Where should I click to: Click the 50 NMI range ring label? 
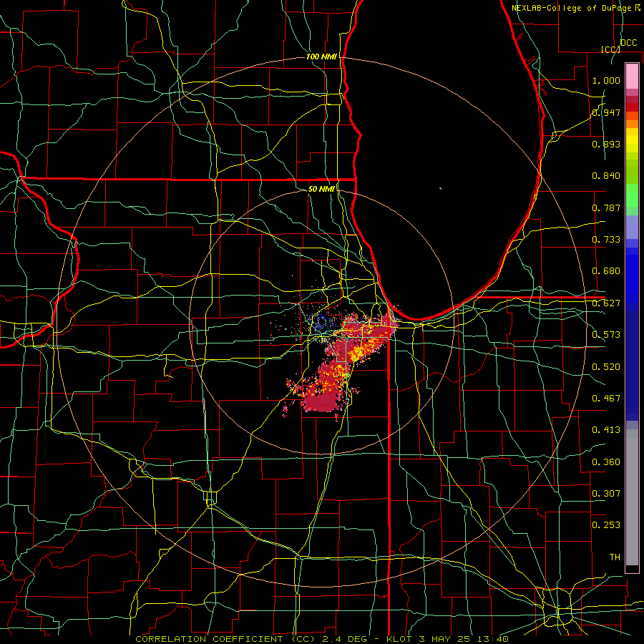pos(321,189)
